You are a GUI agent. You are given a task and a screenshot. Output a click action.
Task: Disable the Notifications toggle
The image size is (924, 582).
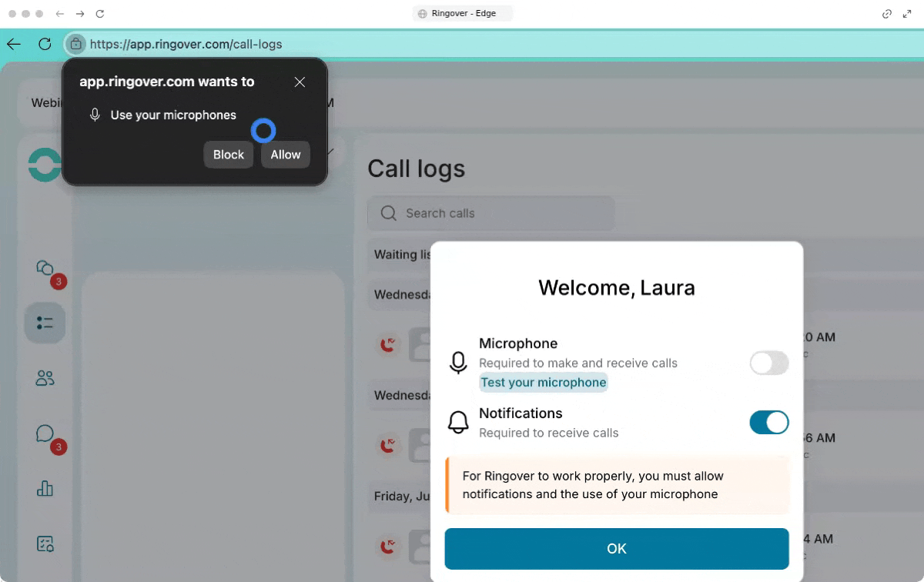pos(769,422)
